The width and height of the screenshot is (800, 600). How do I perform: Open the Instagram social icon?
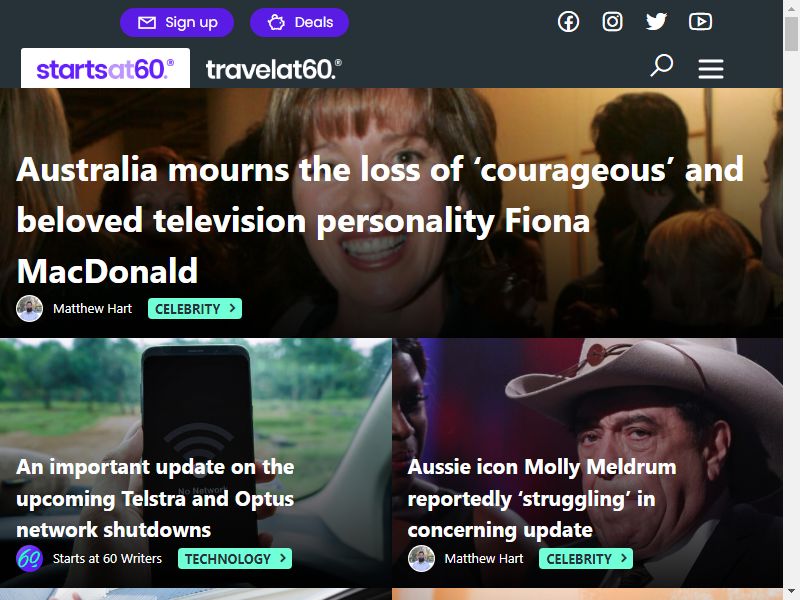click(612, 22)
